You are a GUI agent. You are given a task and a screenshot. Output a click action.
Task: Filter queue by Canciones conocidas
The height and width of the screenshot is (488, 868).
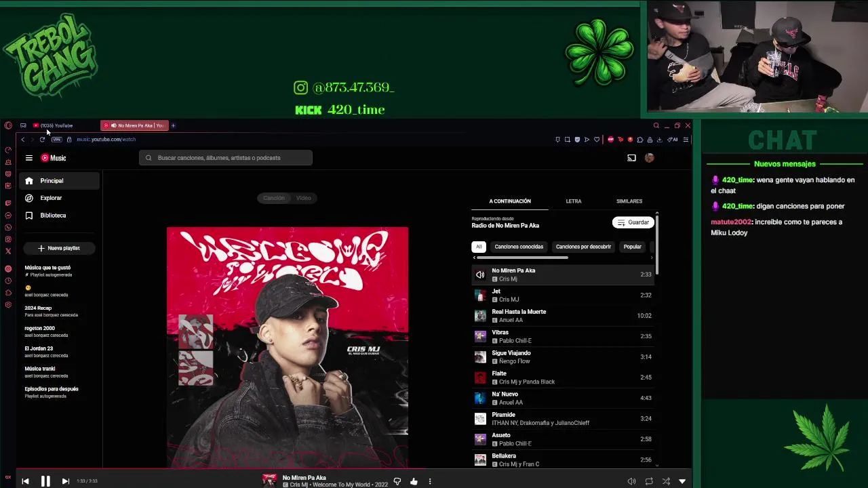point(519,247)
